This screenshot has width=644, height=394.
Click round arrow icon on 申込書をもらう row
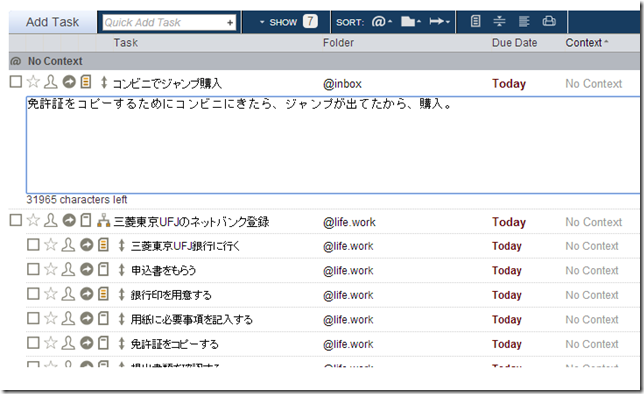(x=87, y=269)
